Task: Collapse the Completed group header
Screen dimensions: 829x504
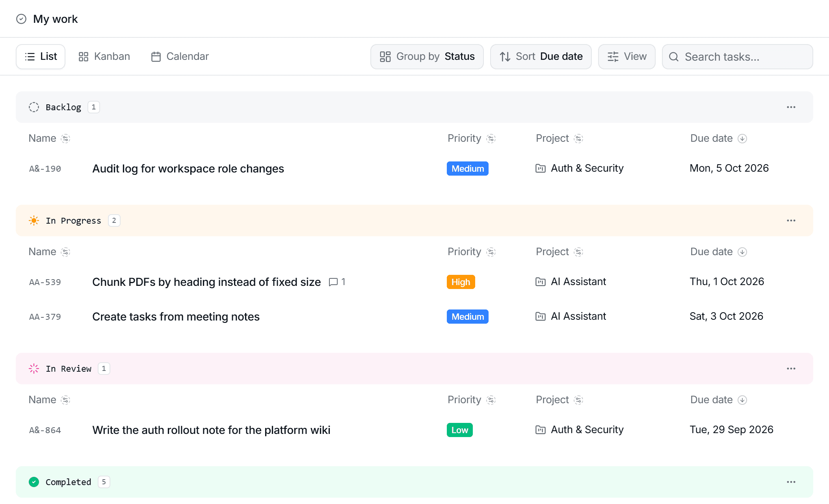Action: coord(414,482)
